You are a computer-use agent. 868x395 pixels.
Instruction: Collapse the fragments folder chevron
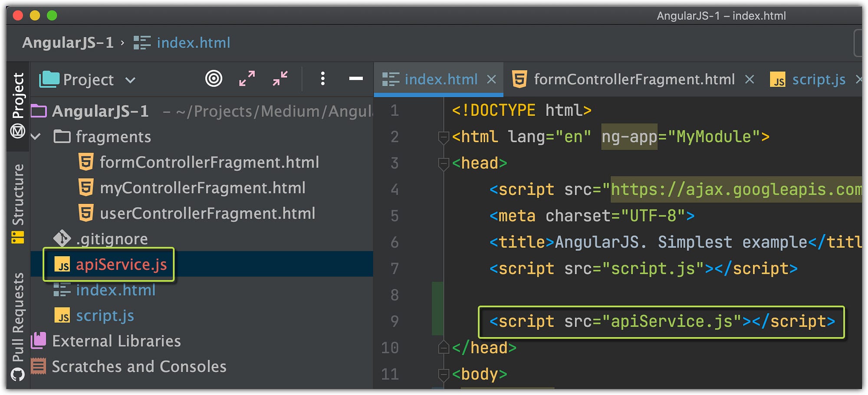pos(36,137)
